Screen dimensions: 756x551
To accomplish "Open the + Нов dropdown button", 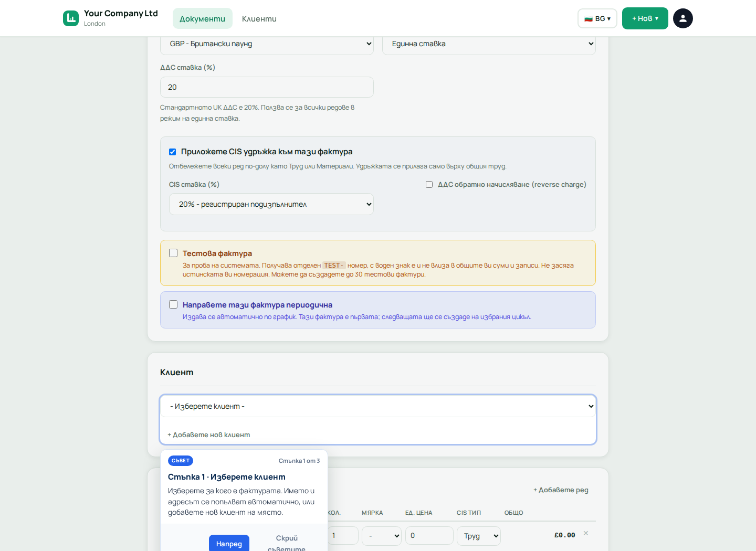I will 645,18.
